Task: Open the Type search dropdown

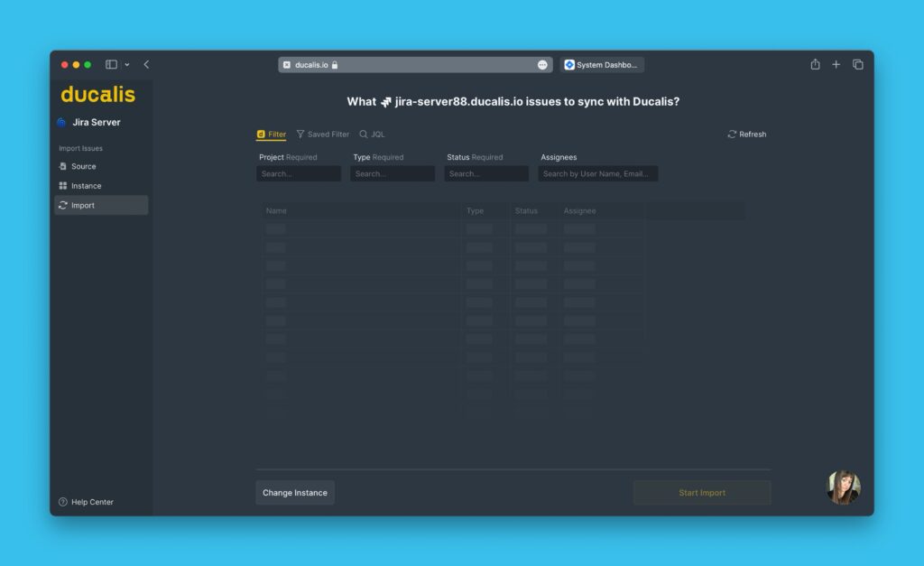Action: [x=393, y=173]
